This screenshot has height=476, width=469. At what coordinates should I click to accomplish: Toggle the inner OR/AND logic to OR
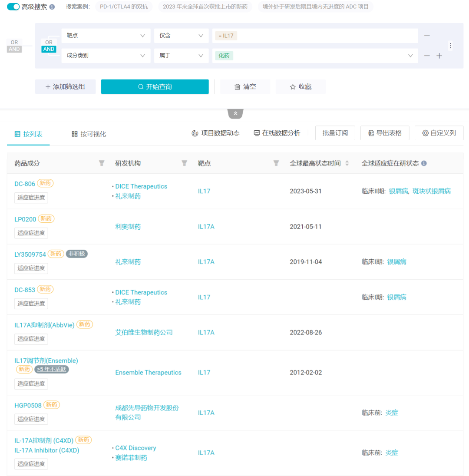tap(49, 43)
